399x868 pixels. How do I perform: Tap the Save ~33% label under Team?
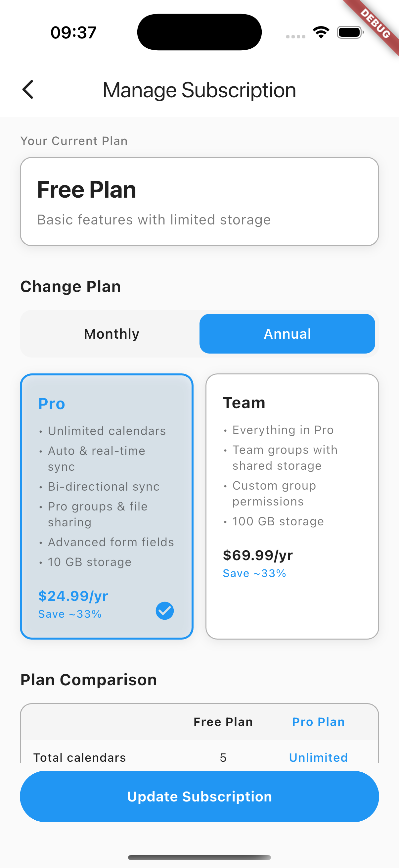(254, 573)
